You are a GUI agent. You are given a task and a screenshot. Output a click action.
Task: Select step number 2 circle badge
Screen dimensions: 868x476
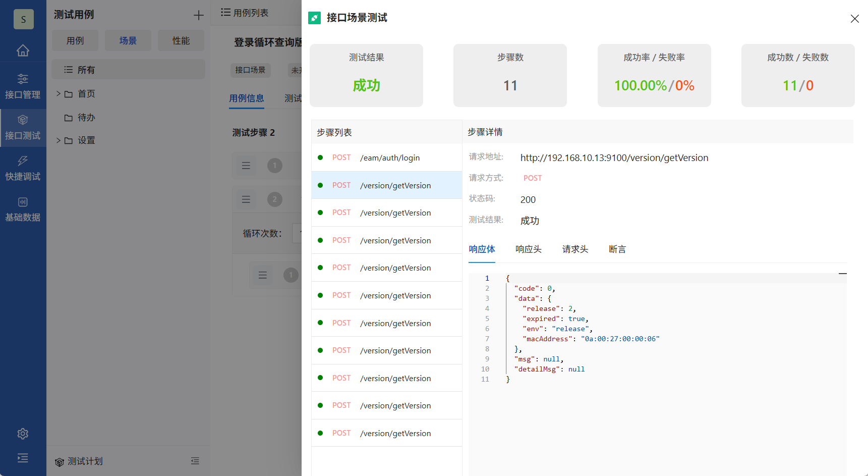(x=275, y=199)
